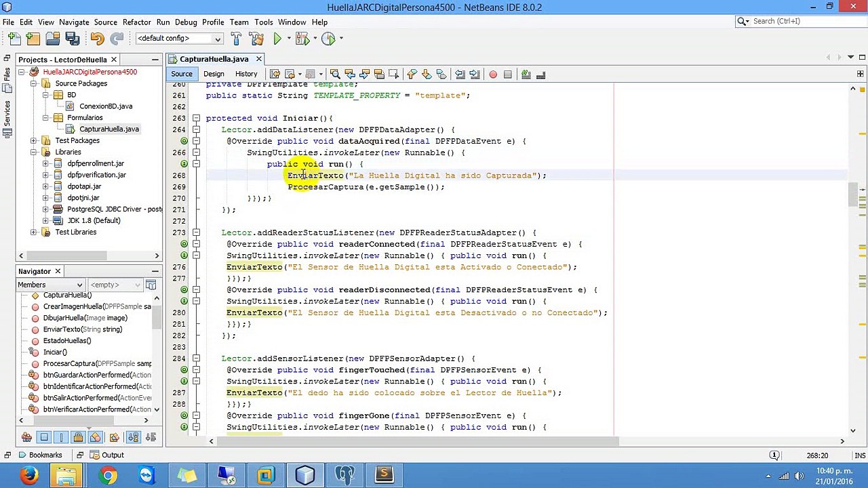Click the Uncomment lines icon
Viewport: 868px width, 488px height.
(x=540, y=74)
